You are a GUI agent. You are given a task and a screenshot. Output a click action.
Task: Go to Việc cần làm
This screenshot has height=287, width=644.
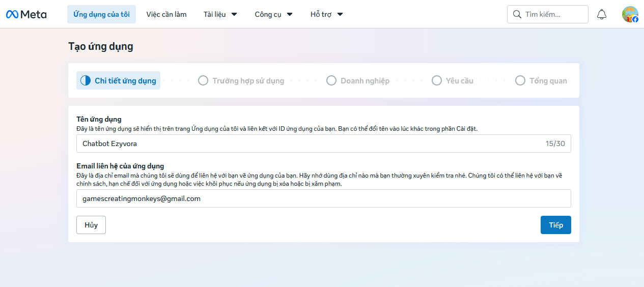pyautogui.click(x=166, y=14)
